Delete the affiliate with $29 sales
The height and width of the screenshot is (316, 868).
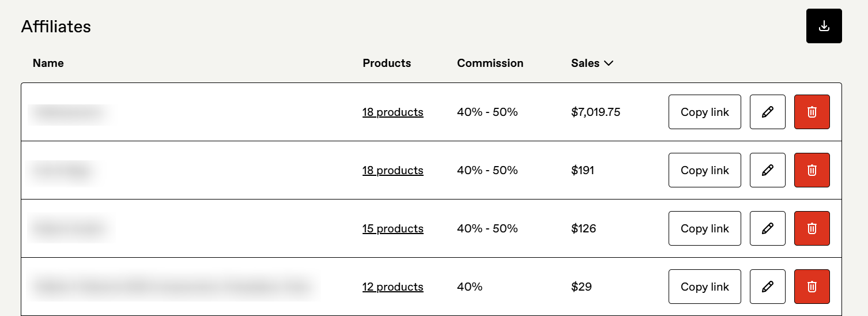(812, 287)
